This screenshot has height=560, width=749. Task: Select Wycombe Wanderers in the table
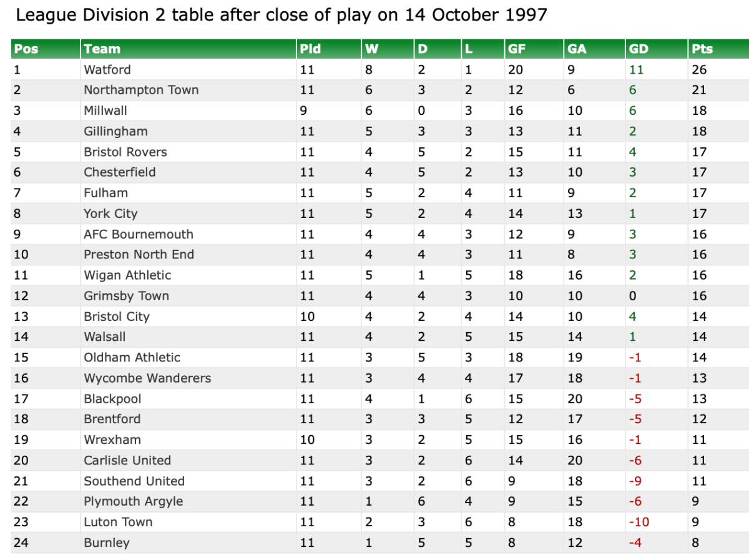click(x=147, y=378)
